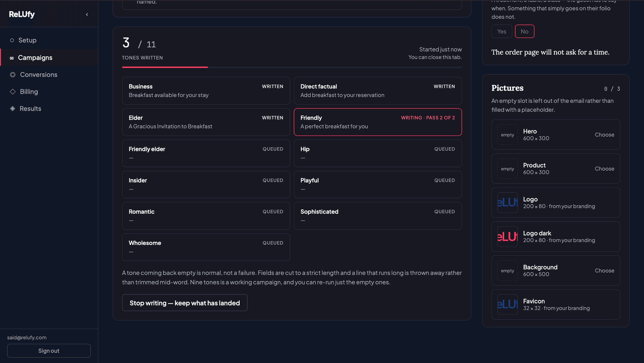Image resolution: width=644 pixels, height=363 pixels.
Task: Open the Business tone card
Action: point(206,91)
